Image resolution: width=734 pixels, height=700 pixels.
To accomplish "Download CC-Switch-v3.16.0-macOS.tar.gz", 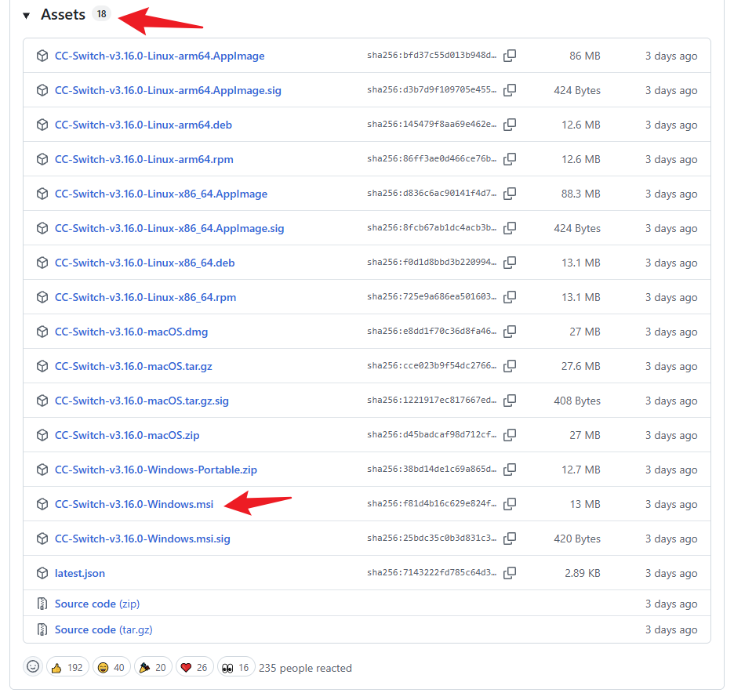I will click(133, 366).
